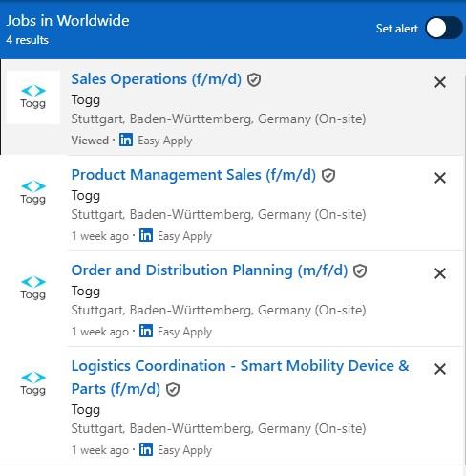Dismiss the Sales Operations job listing
Screen dimensions: 466x476
pyautogui.click(x=440, y=82)
